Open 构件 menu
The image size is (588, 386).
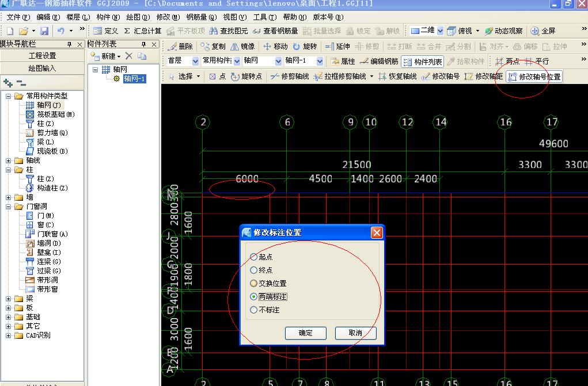tap(108, 17)
